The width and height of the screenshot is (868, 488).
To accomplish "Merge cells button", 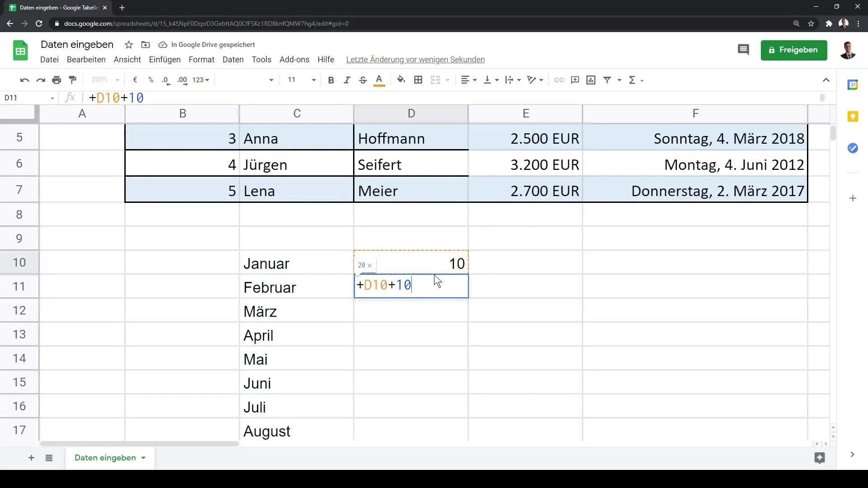I will pos(435,80).
